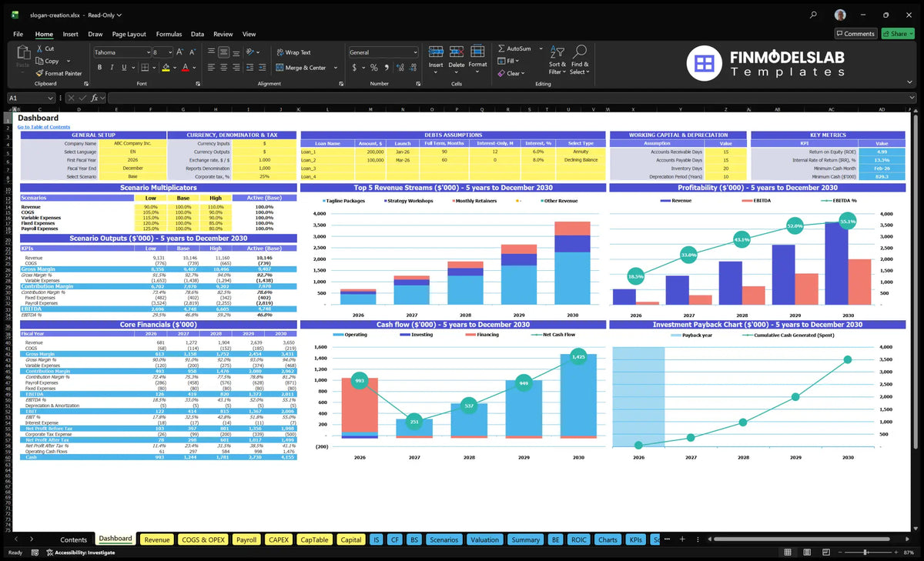Open the File menu
This screenshot has width=924, height=561.
tap(18, 34)
